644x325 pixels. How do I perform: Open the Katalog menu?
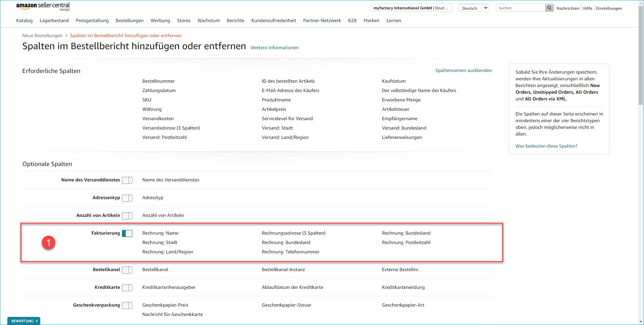[x=24, y=20]
